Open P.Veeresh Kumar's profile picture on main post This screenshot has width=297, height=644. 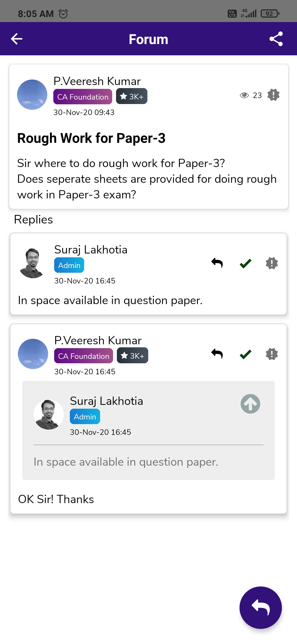(x=32, y=95)
